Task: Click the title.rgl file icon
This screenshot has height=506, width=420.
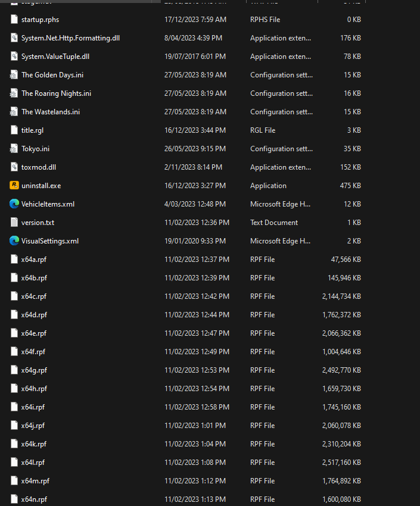Action: click(14, 130)
